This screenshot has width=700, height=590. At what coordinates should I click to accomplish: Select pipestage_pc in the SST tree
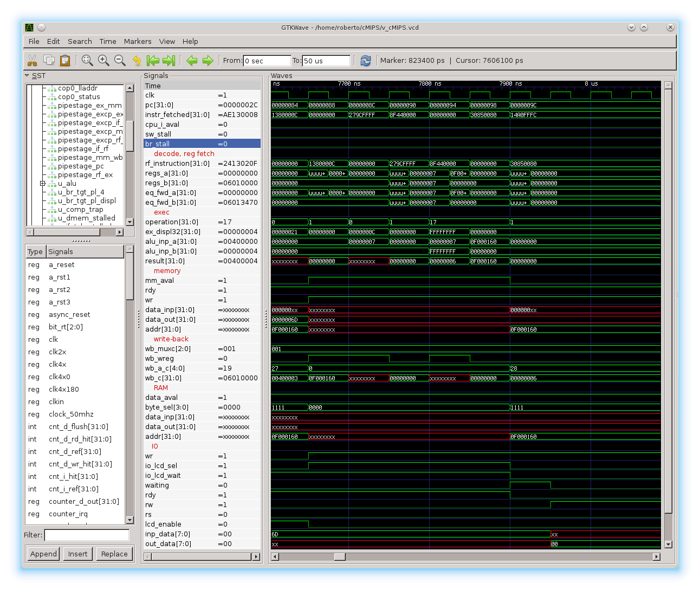[x=81, y=166]
